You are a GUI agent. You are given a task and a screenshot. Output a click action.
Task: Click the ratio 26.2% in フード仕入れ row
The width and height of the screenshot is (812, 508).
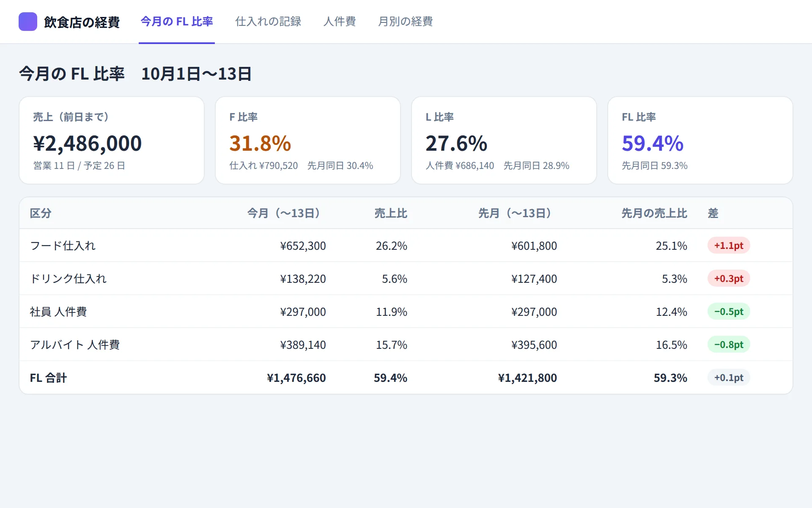click(x=392, y=246)
